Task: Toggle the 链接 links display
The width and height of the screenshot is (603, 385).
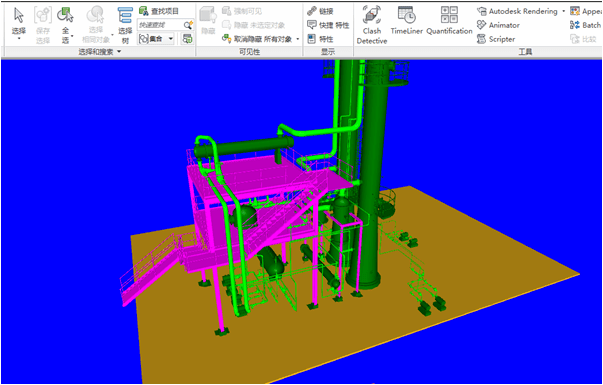Action: [x=320, y=12]
